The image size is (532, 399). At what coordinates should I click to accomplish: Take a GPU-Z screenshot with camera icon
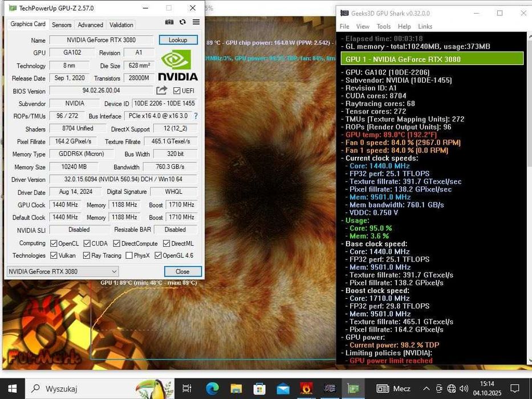169,22
